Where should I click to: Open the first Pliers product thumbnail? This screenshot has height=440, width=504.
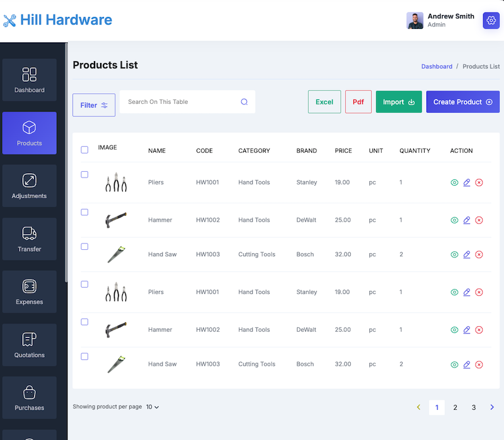coord(116,182)
